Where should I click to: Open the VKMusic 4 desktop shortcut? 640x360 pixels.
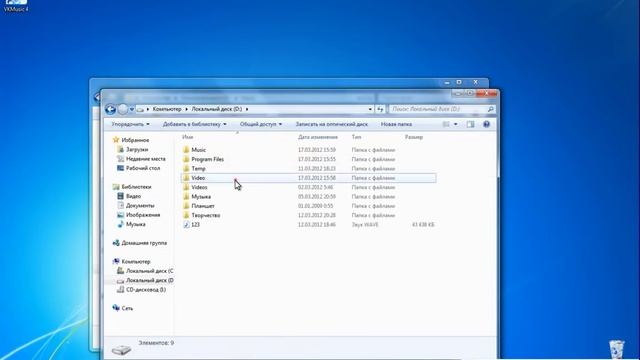tap(16, 6)
